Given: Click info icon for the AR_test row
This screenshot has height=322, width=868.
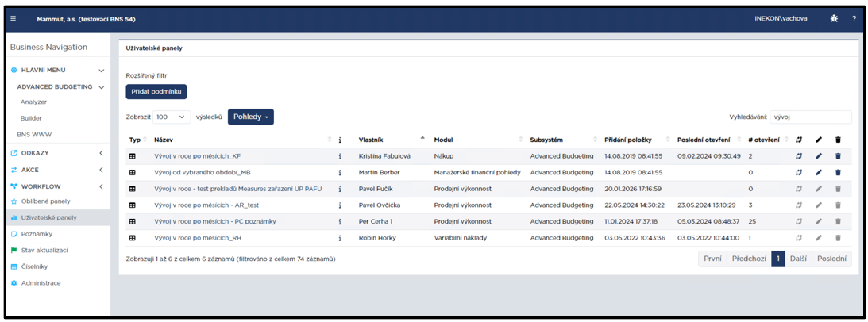Looking at the screenshot, I should (340, 205).
